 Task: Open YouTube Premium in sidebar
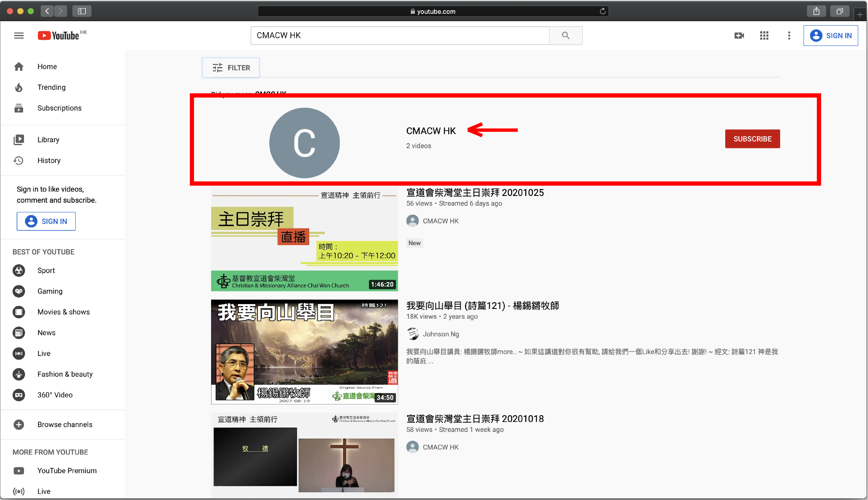pos(67,471)
